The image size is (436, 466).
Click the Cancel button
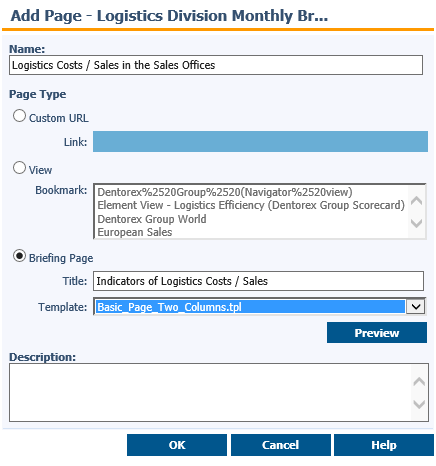tap(281, 445)
